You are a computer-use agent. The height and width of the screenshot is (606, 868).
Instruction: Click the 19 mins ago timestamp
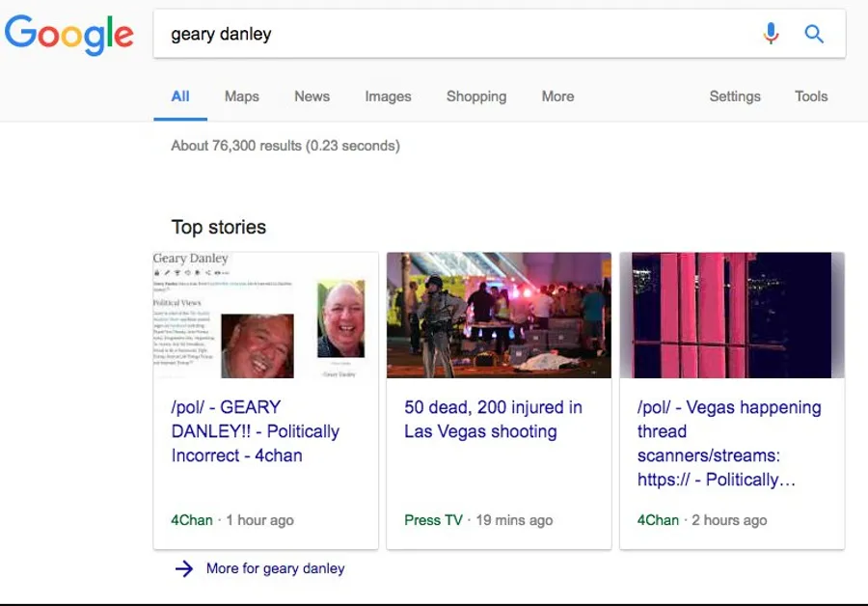514,520
